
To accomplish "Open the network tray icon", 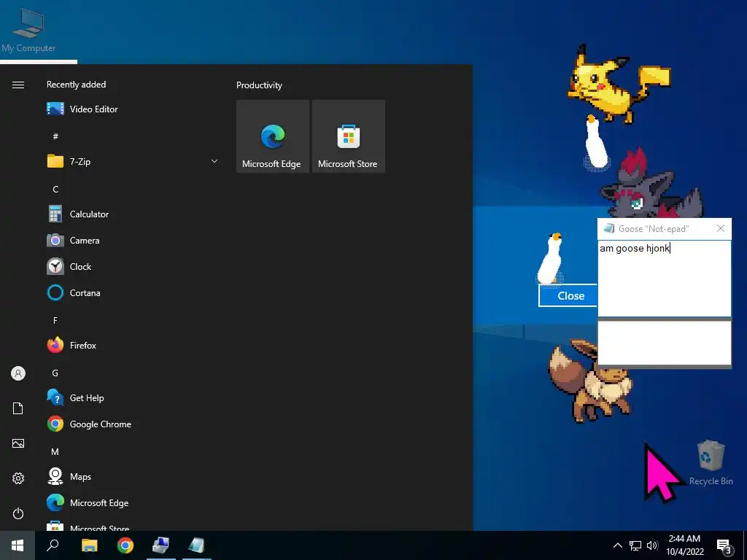I will pos(635,545).
